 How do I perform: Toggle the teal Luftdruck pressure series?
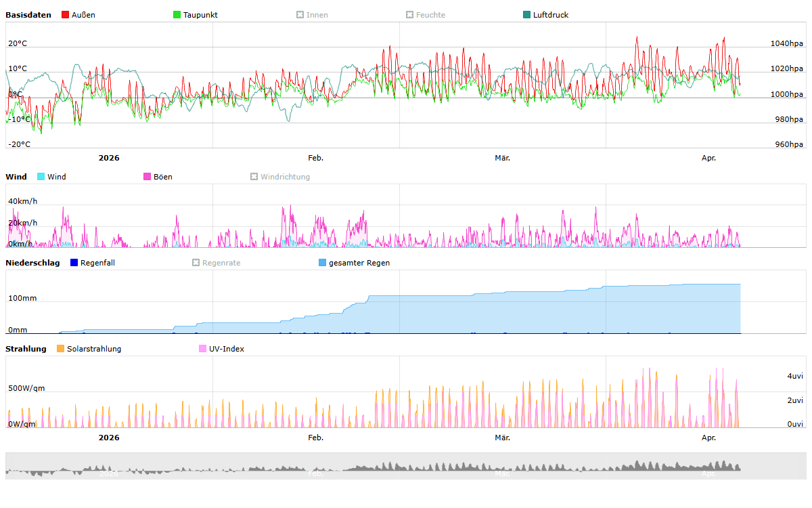pos(545,15)
